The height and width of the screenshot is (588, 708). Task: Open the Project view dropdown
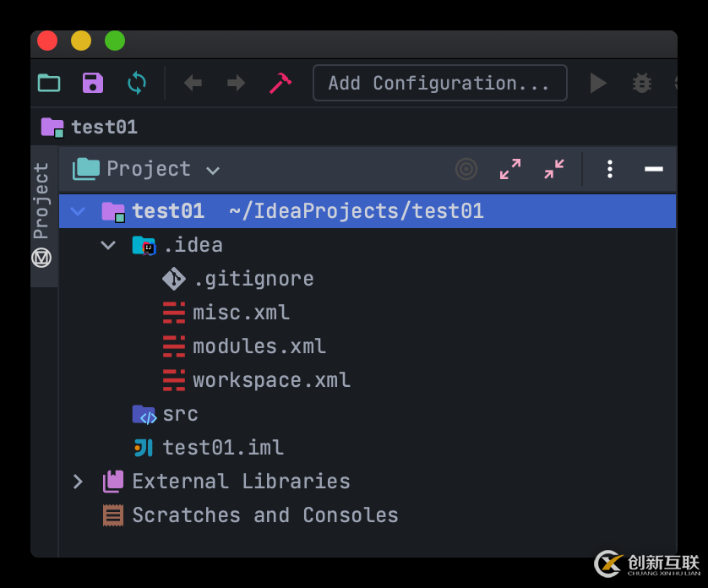212,169
